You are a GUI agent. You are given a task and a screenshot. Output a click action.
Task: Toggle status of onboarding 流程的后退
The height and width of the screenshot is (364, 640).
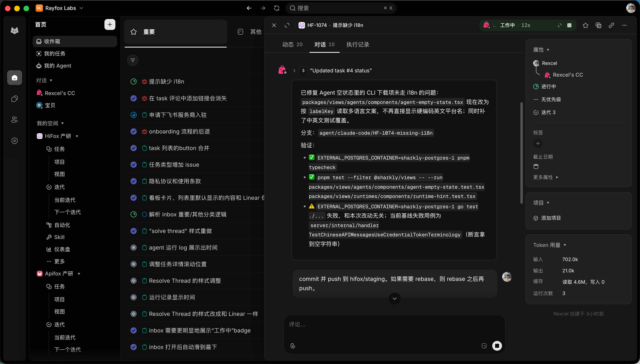[x=134, y=131]
